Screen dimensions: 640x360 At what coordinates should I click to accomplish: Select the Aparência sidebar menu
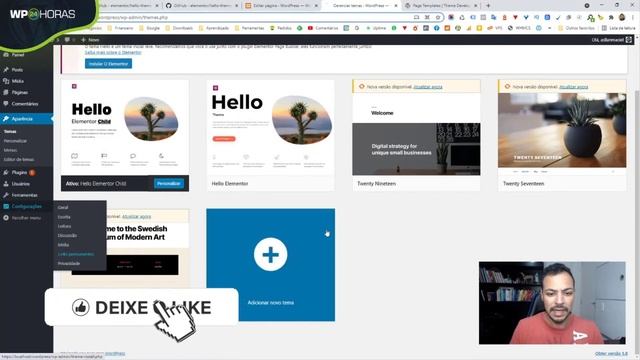coord(26,119)
